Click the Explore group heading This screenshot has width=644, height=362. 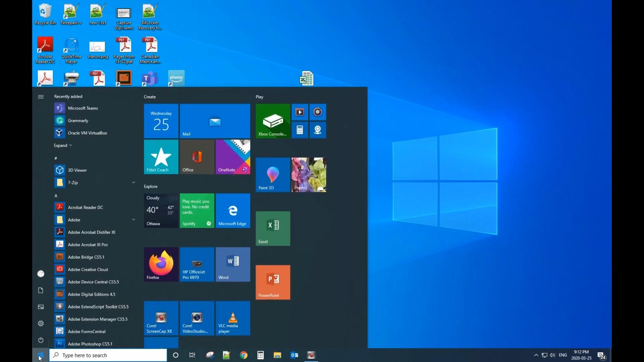150,187
